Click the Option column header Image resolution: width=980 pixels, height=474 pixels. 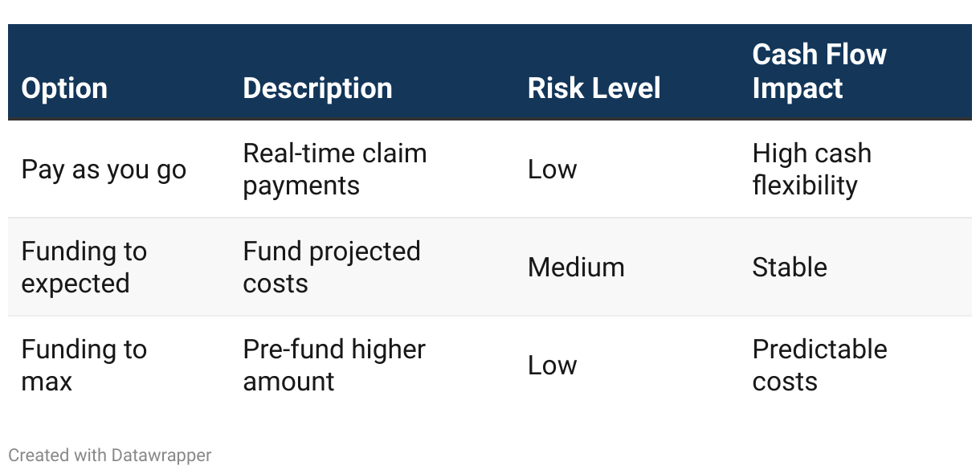coord(64,88)
